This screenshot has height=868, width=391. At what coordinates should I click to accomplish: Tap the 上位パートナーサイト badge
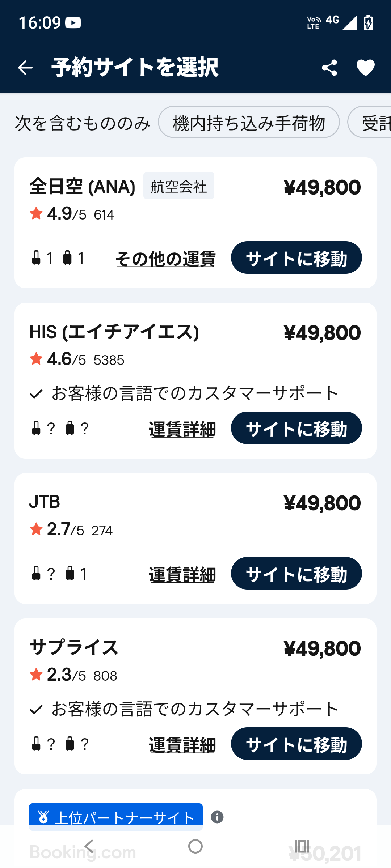tap(116, 817)
